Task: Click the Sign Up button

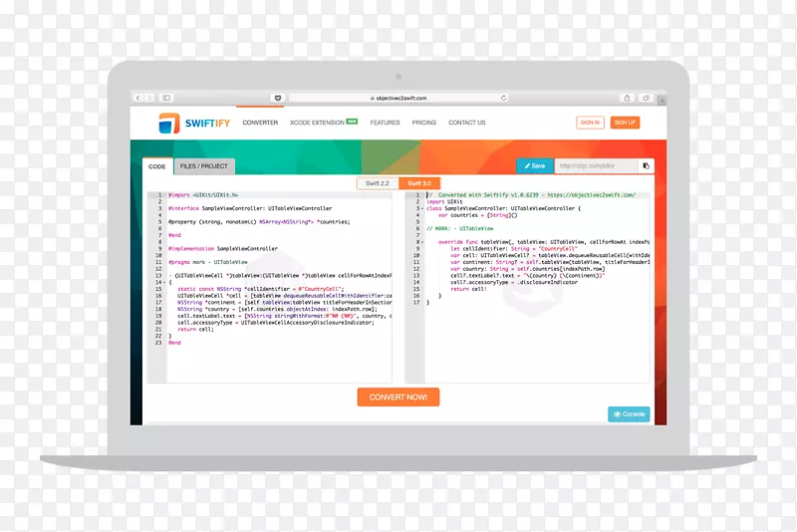Action: click(625, 123)
